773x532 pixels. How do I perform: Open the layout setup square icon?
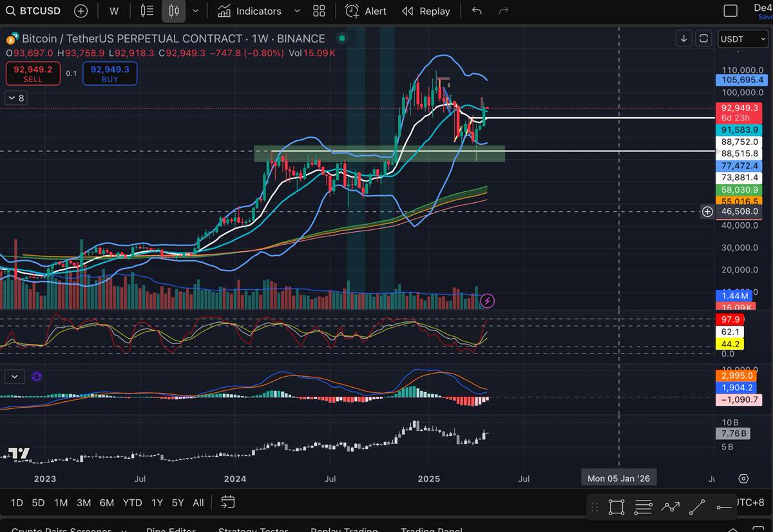point(730,11)
